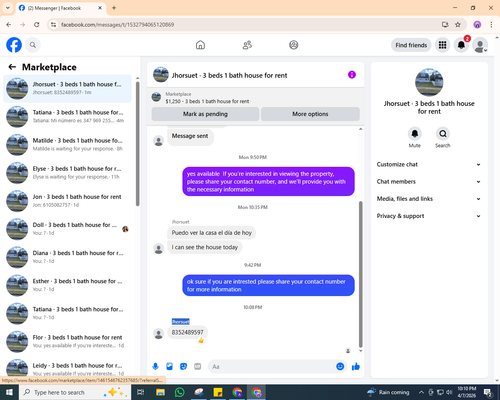The width and height of the screenshot is (500, 400).
Task: Open Jon conversation
Action: click(67, 201)
